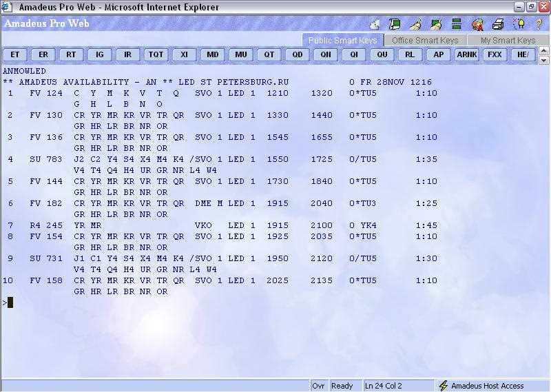
Task: Click the smart keys scroll down arrow
Action: (x=543, y=60)
